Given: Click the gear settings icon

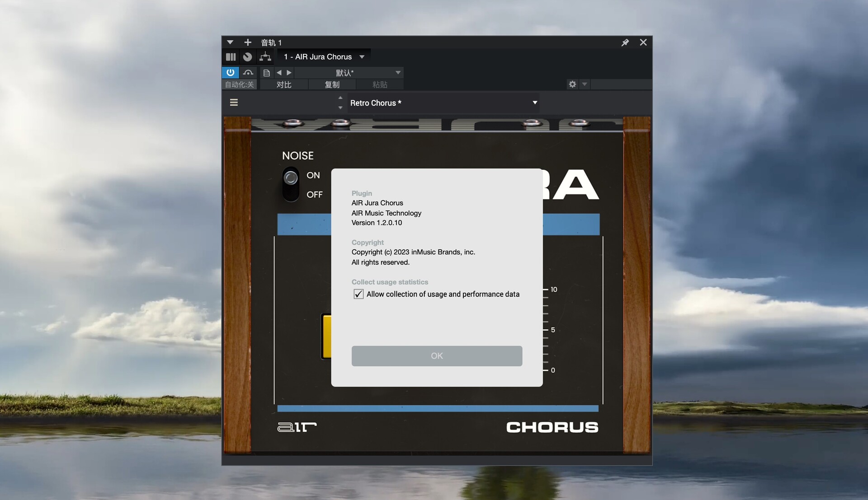Looking at the screenshot, I should tap(572, 84).
